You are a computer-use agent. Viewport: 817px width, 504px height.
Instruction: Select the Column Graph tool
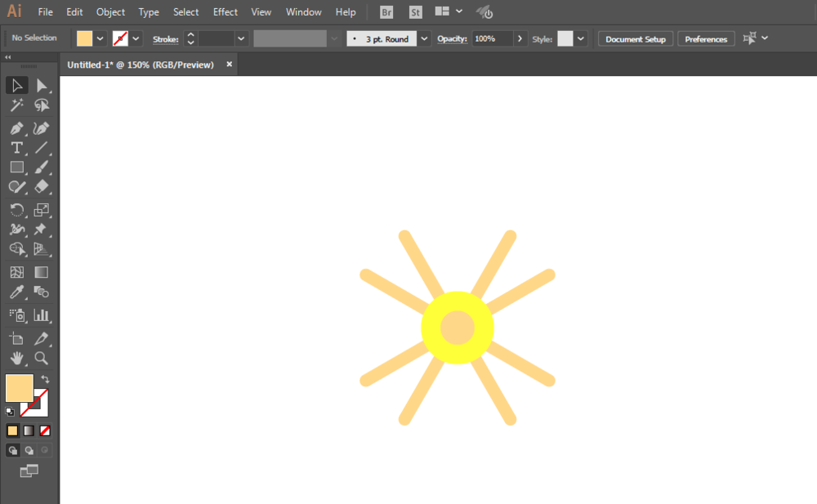click(41, 314)
